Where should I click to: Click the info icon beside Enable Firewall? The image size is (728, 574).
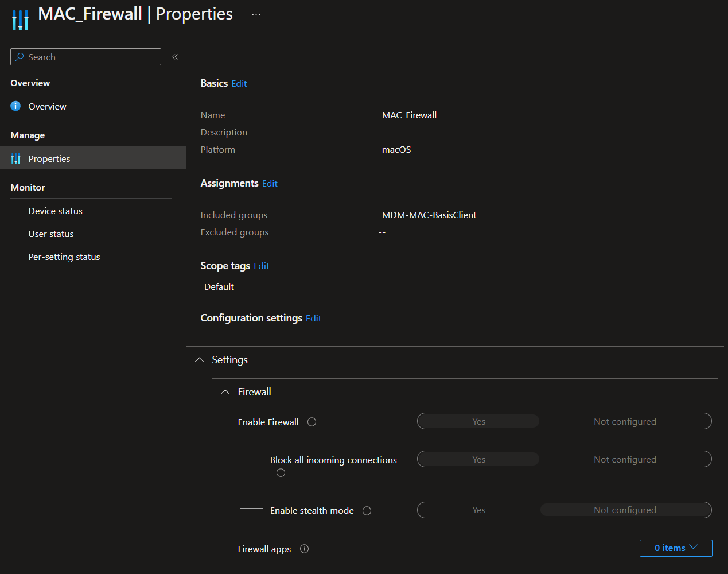coord(312,422)
